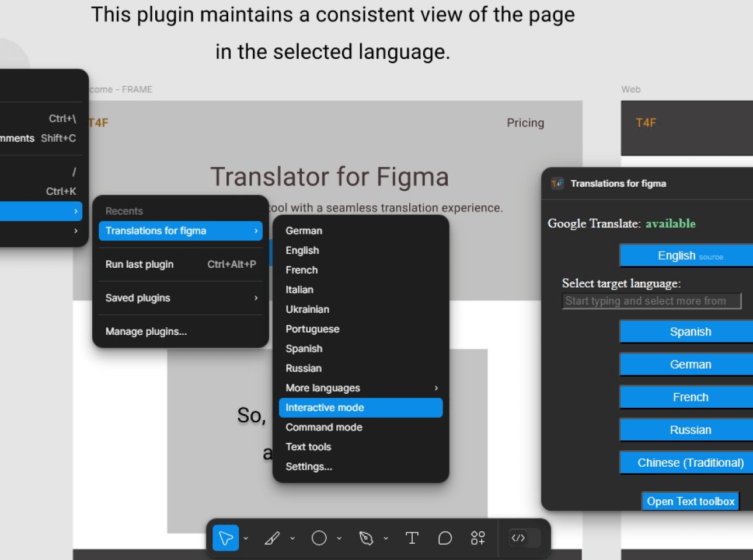Open Manage plugins menu item
The width and height of the screenshot is (753, 560).
coord(146,331)
